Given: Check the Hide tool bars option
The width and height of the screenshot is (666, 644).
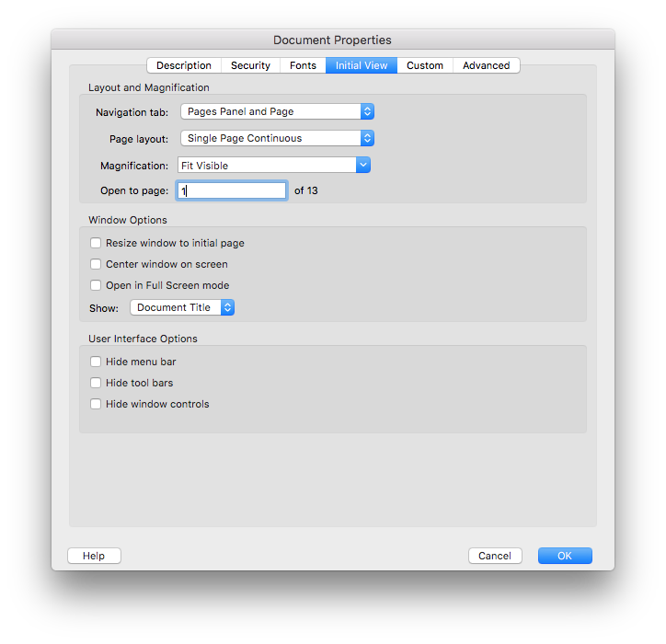Looking at the screenshot, I should click(96, 384).
